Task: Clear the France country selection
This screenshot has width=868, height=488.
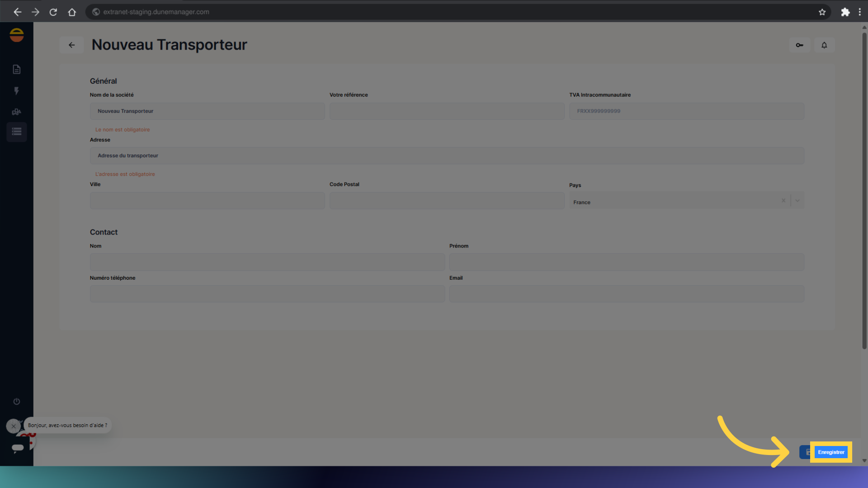Action: (x=783, y=201)
